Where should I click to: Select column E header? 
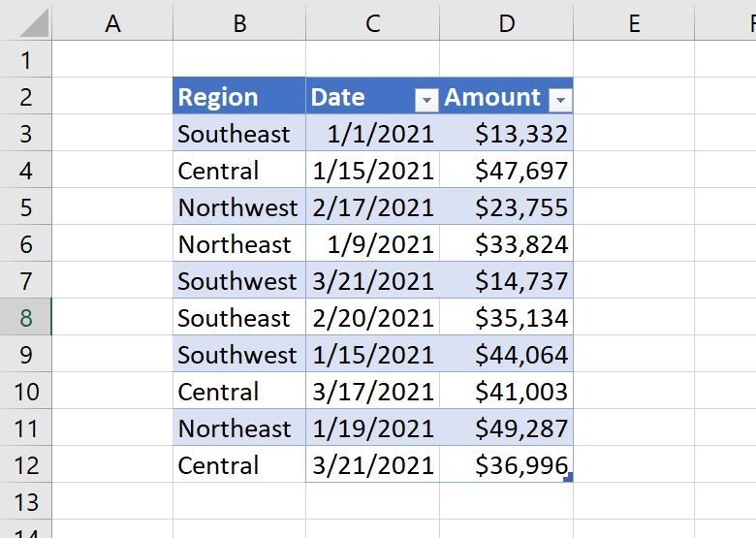[x=634, y=23]
